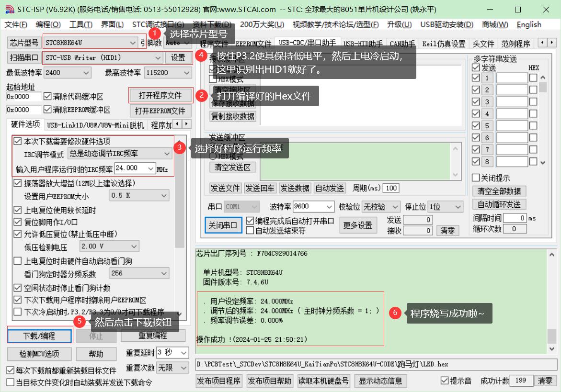Viewport: 561px width, 392px height.
Task: Expand the 校验位 无校验 dropdown
Action: (395, 207)
